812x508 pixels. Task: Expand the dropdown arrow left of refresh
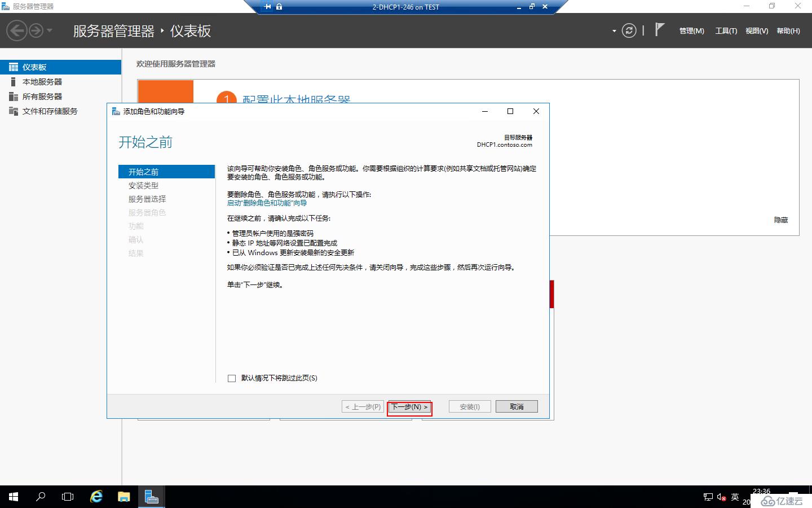pyautogui.click(x=614, y=31)
